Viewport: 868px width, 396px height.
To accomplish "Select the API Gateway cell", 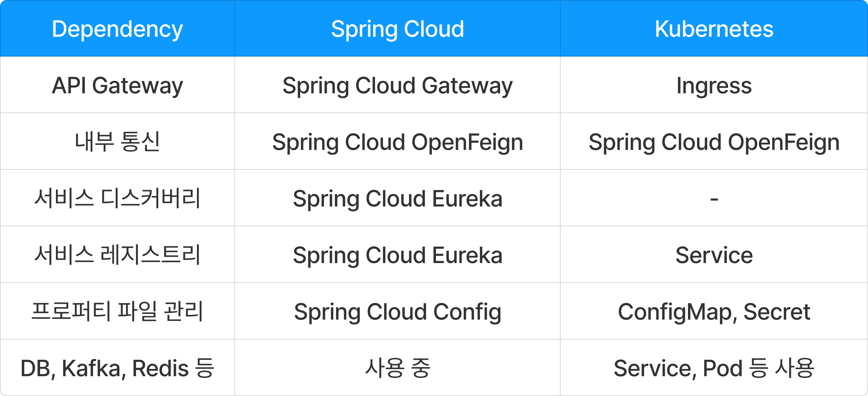I will (x=117, y=85).
